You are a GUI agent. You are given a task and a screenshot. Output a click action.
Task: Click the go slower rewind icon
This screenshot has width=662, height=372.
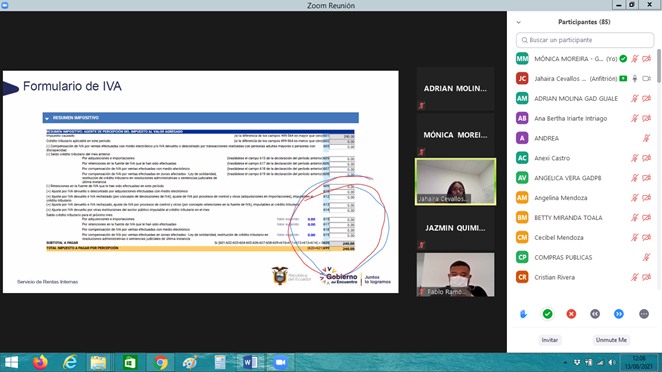pos(595,314)
